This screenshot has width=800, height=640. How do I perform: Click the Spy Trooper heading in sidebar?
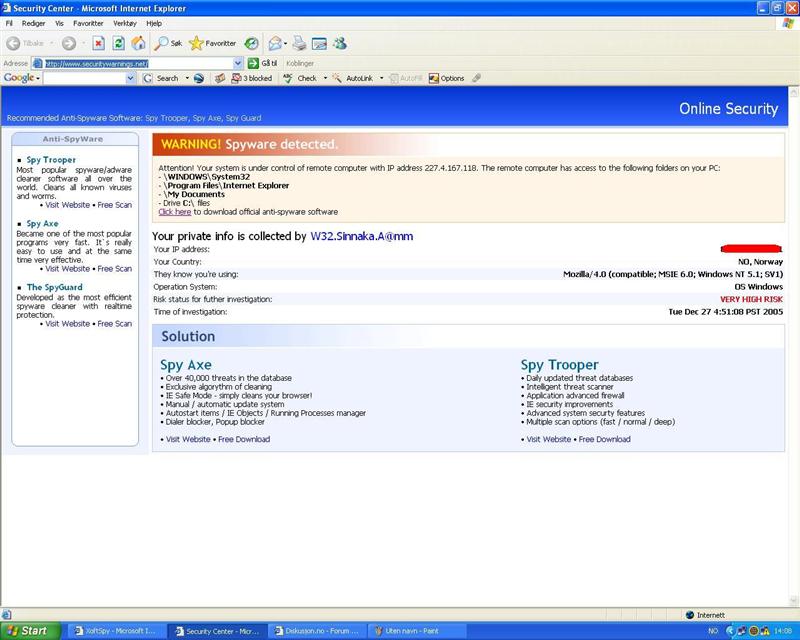[51, 160]
